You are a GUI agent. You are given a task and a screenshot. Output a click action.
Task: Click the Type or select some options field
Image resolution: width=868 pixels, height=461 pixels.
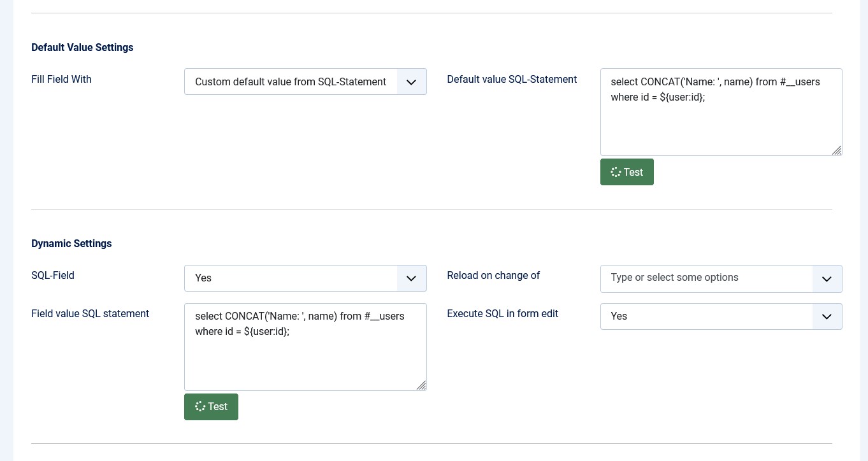coord(674,278)
